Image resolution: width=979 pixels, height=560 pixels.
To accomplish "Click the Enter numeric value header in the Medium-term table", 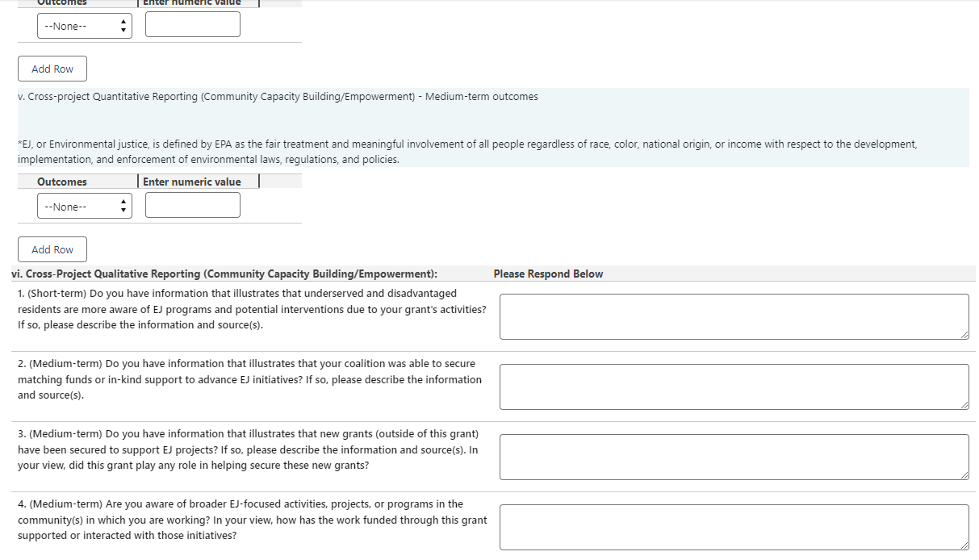I will [192, 182].
